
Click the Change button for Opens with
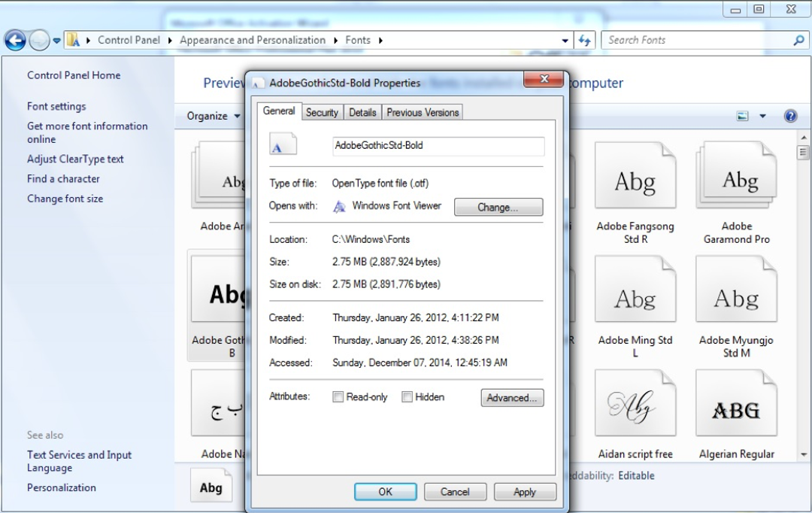coord(498,207)
